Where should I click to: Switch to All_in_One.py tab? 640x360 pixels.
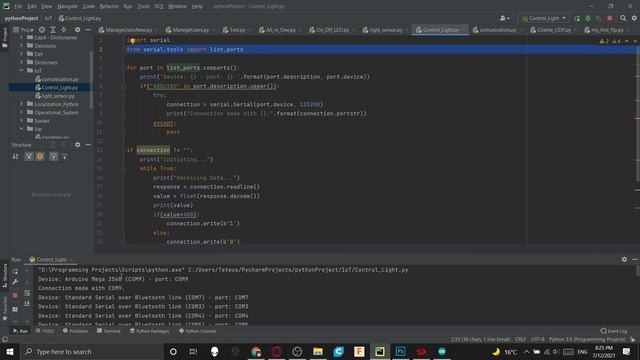pos(280,30)
